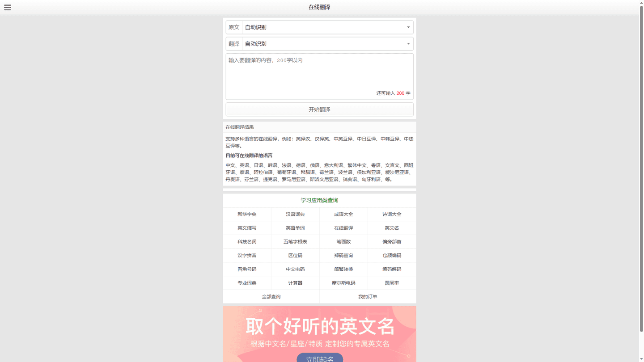Open 简繁转换 converter
This screenshot has width=644, height=362.
(x=343, y=269)
